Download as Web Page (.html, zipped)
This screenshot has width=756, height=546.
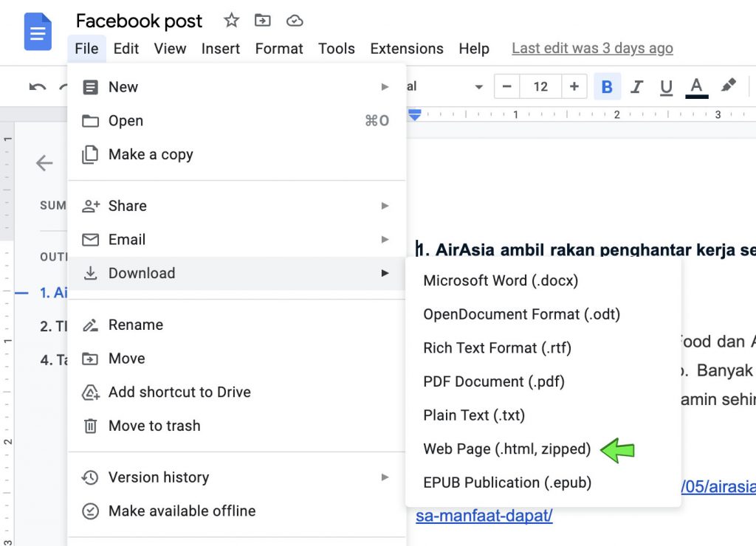click(x=543, y=449)
